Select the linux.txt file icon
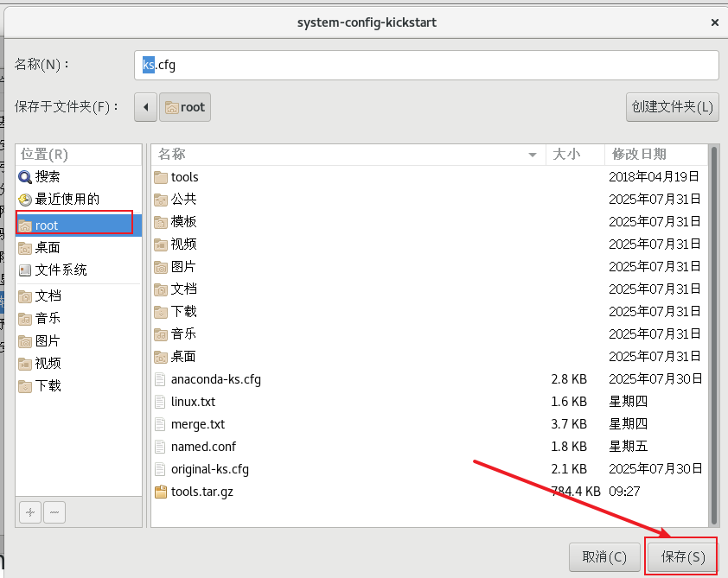Screen dimensions: 728x578 click(x=160, y=402)
